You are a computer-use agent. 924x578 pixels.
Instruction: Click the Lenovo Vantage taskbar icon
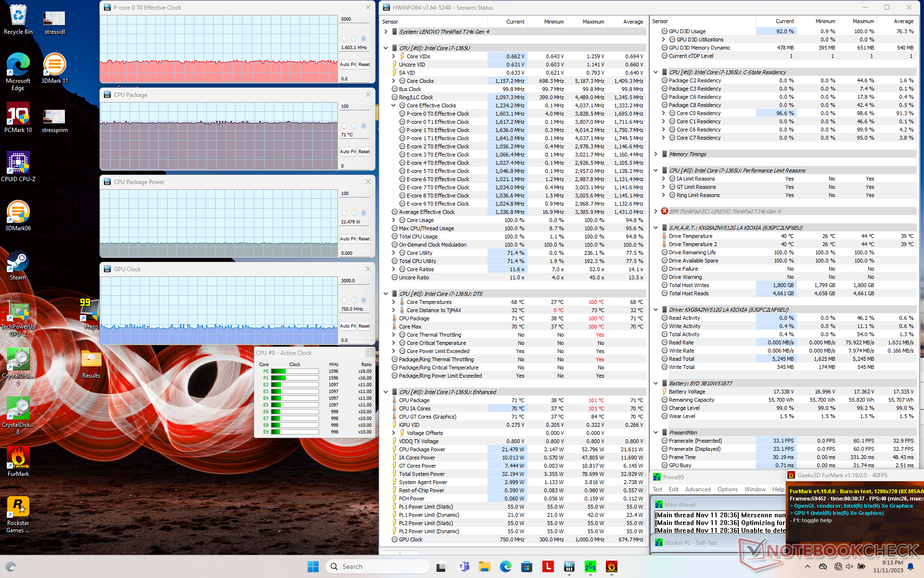pyautogui.click(x=548, y=566)
